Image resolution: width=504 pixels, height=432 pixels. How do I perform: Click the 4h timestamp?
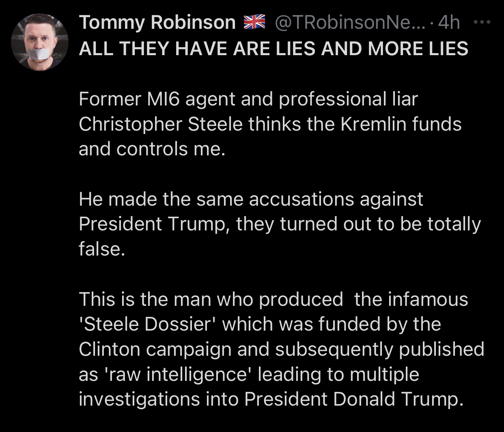point(449,22)
